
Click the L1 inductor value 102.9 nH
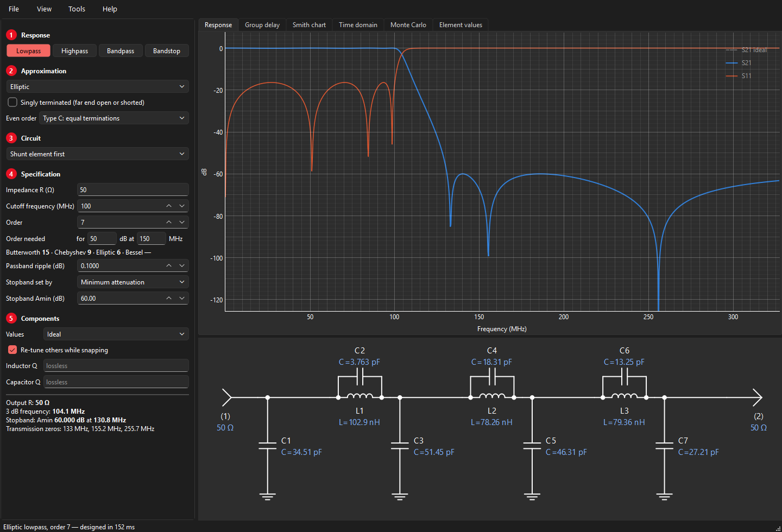[360, 422]
